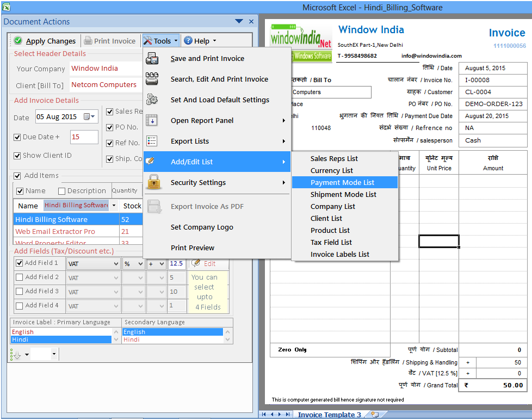The width and height of the screenshot is (532, 420).
Task: Select Payment Mode List from submenu
Action: tap(344, 182)
